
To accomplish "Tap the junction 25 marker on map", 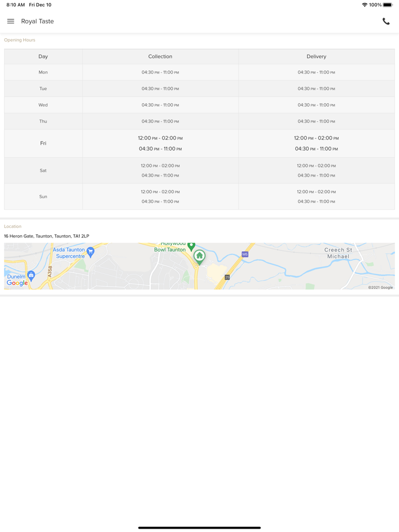I will [x=227, y=277].
